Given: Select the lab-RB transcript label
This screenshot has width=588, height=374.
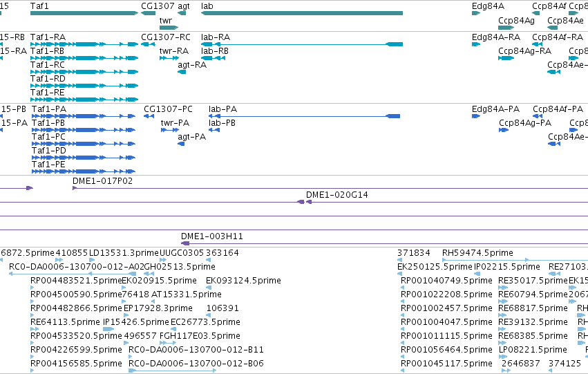Looking at the screenshot, I should [214, 51].
